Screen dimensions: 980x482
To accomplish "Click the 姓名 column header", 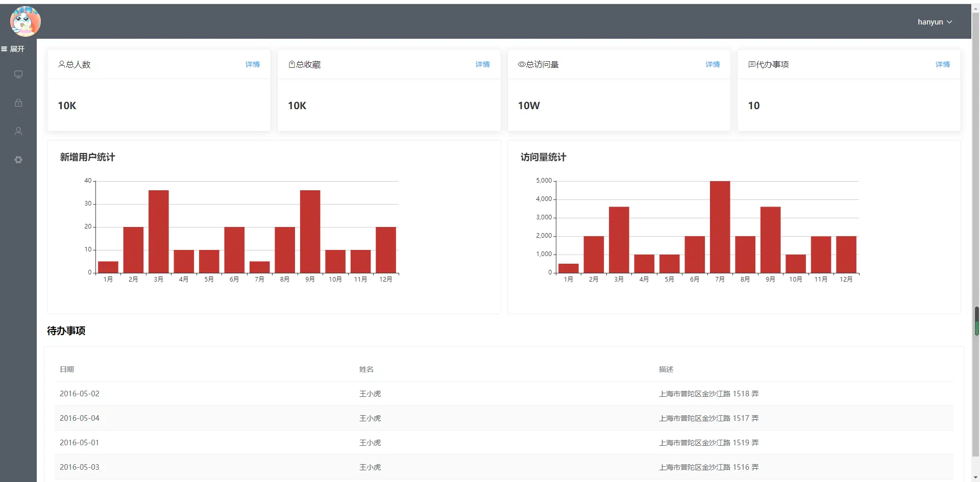I will [366, 369].
